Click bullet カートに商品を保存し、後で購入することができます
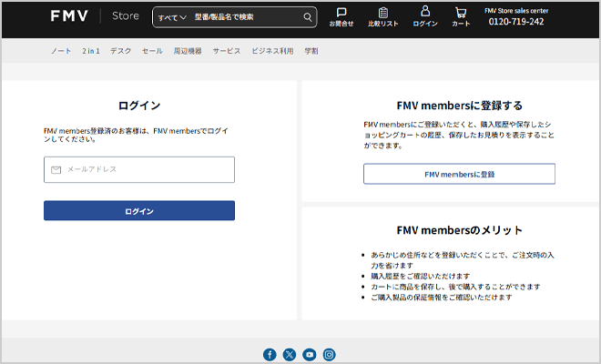This screenshot has height=364, width=601. point(455,287)
